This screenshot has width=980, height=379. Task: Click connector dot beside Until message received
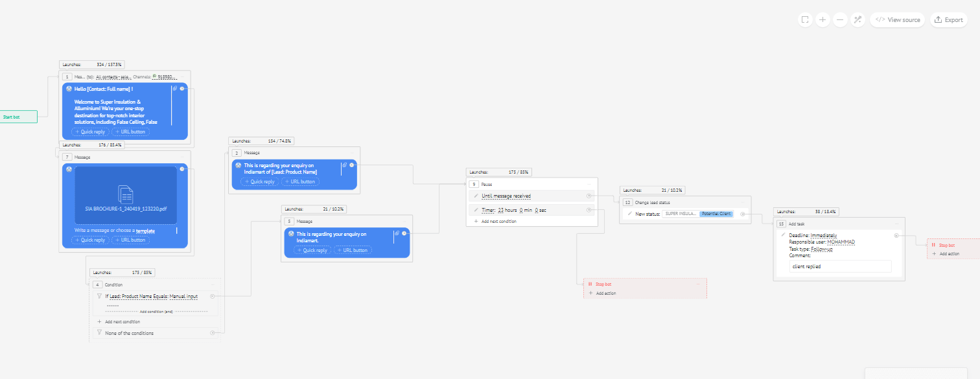point(589,196)
